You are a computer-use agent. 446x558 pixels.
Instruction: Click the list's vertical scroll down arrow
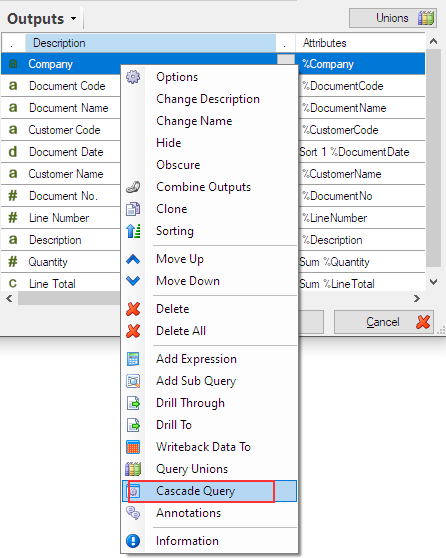433,282
